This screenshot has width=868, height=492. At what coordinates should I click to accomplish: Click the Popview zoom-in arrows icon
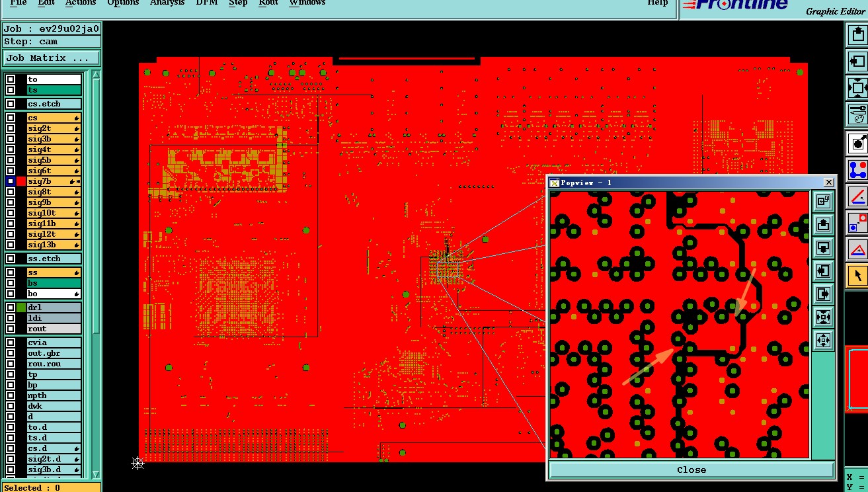(x=823, y=340)
